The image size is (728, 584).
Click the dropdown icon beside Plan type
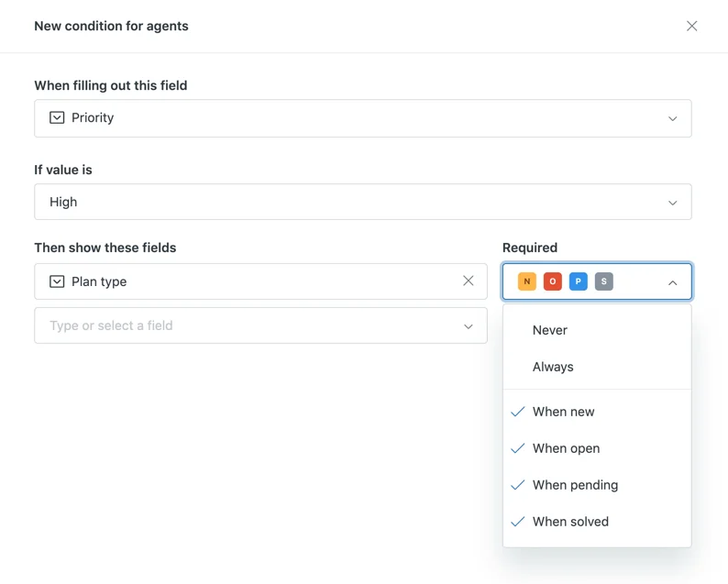57,281
